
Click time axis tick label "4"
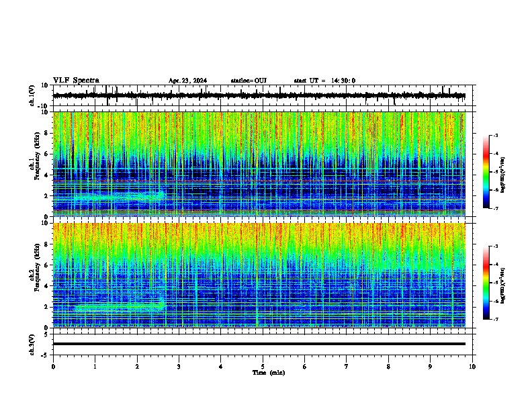click(221, 367)
